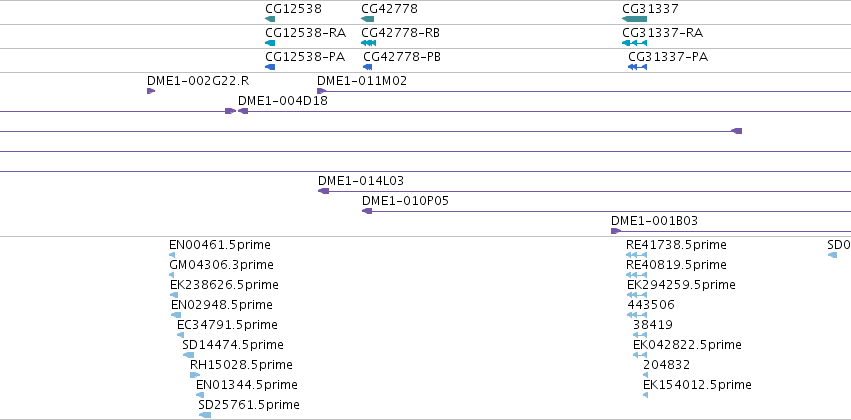This screenshot has height=420, width=851.
Task: Select protein label CG42778-PB
Action: 402,56
